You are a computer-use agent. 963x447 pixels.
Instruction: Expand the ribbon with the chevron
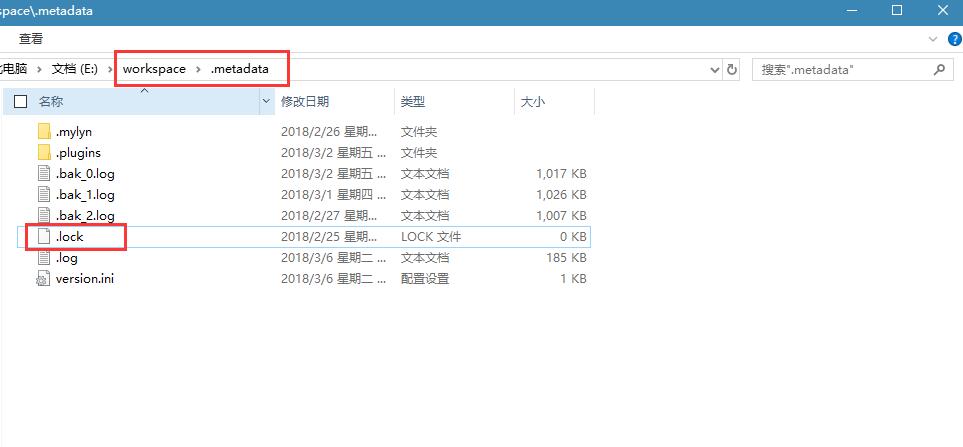click(933, 39)
